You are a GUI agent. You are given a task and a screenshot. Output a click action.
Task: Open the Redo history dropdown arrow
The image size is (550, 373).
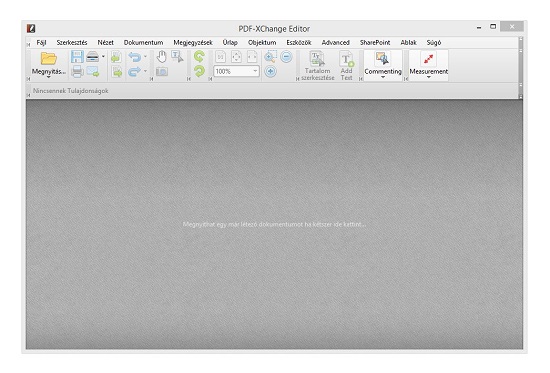tap(145, 72)
